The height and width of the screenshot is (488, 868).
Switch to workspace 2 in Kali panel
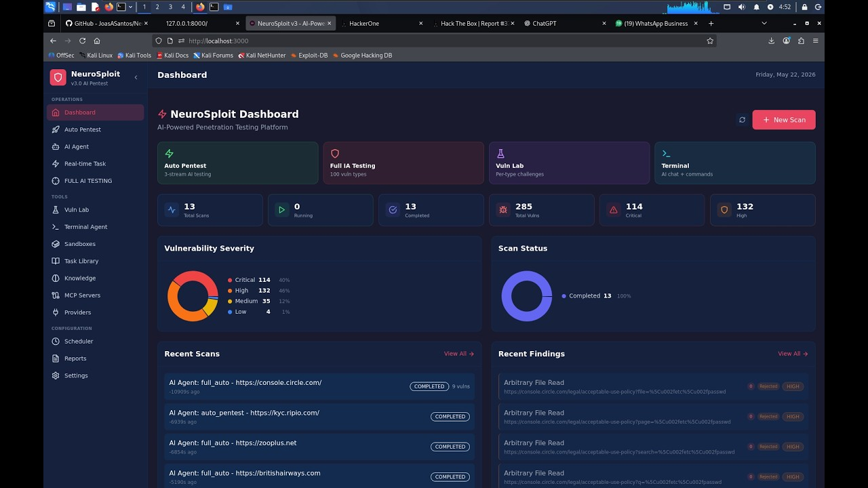pyautogui.click(x=157, y=7)
